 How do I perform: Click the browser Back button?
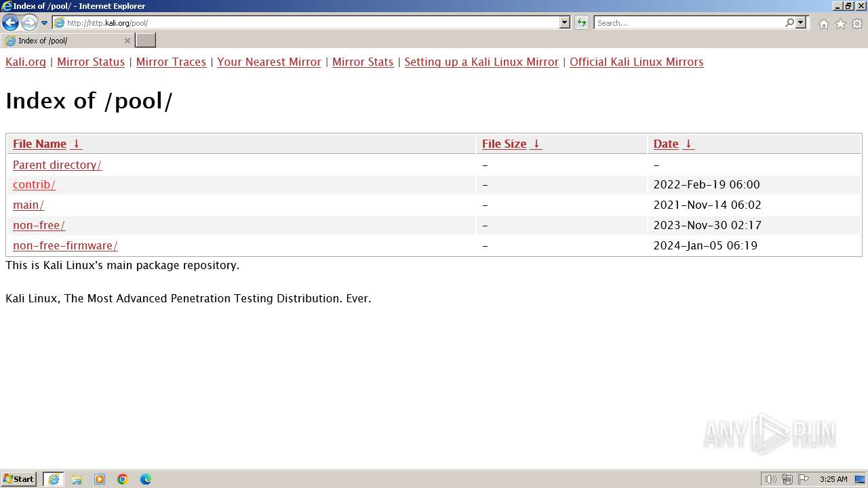[x=10, y=22]
